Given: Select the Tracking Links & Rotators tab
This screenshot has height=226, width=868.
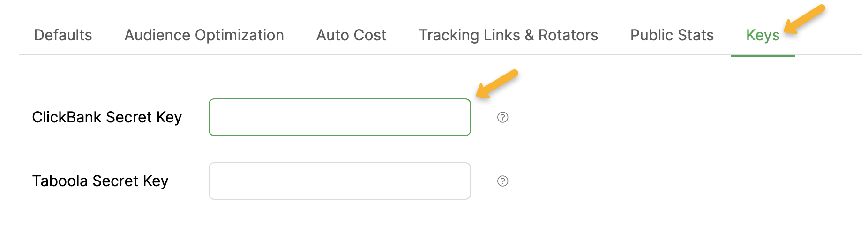Looking at the screenshot, I should [x=508, y=35].
